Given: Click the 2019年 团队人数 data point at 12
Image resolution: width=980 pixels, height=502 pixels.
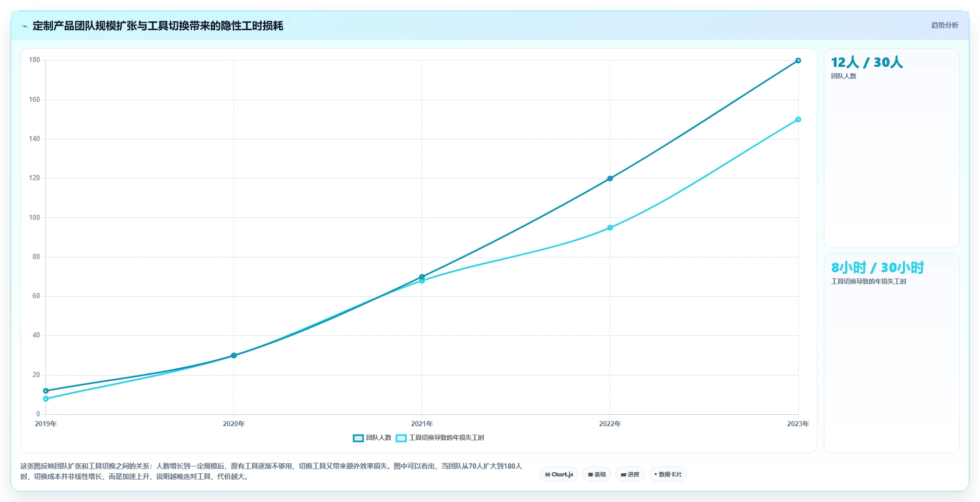Looking at the screenshot, I should click(45, 391).
